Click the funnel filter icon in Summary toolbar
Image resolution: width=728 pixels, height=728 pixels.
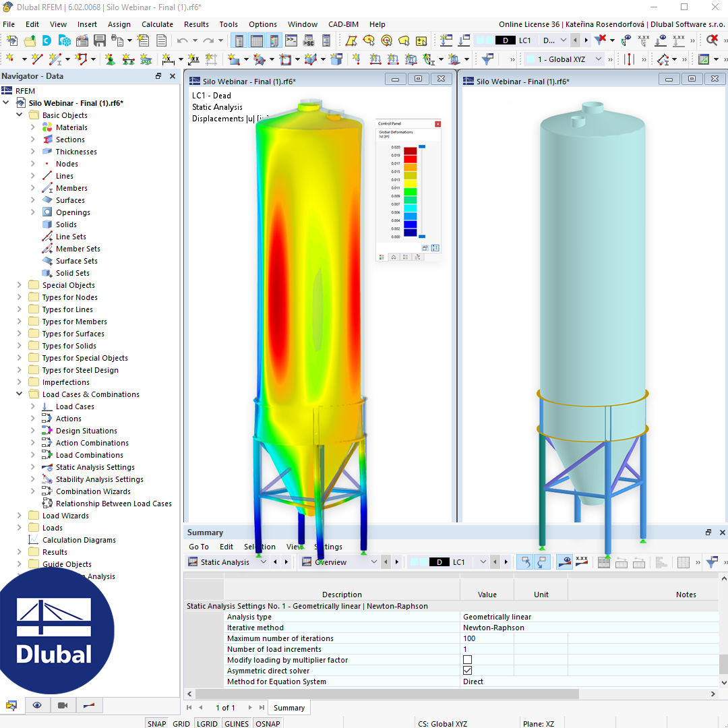point(712,562)
